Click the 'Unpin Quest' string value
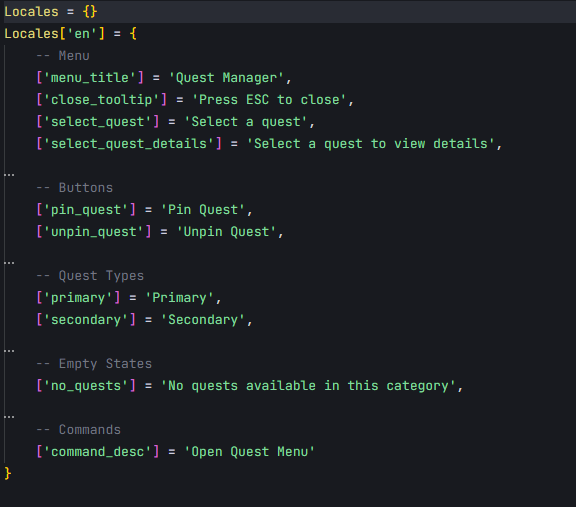Image resolution: width=576 pixels, height=507 pixels. 226,232
